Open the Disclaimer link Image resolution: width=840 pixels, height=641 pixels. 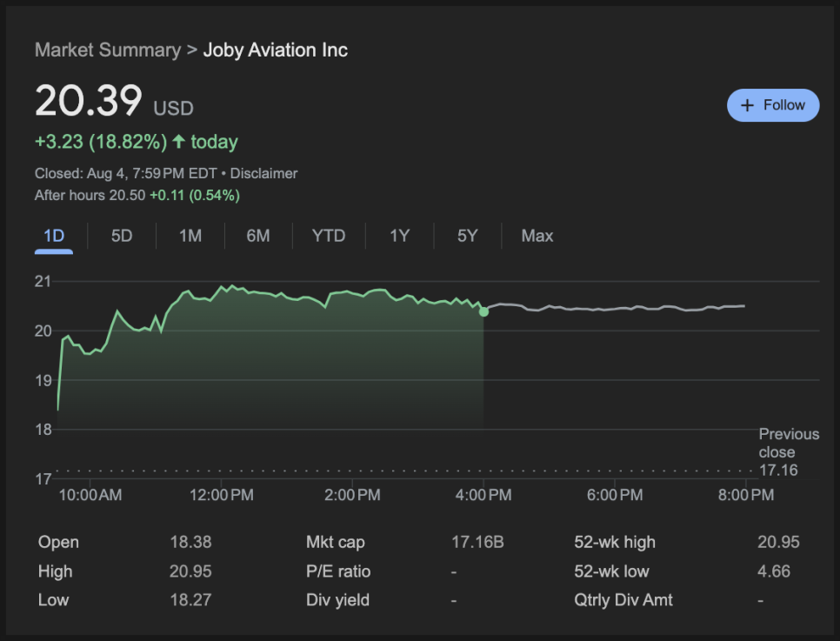tap(263, 174)
